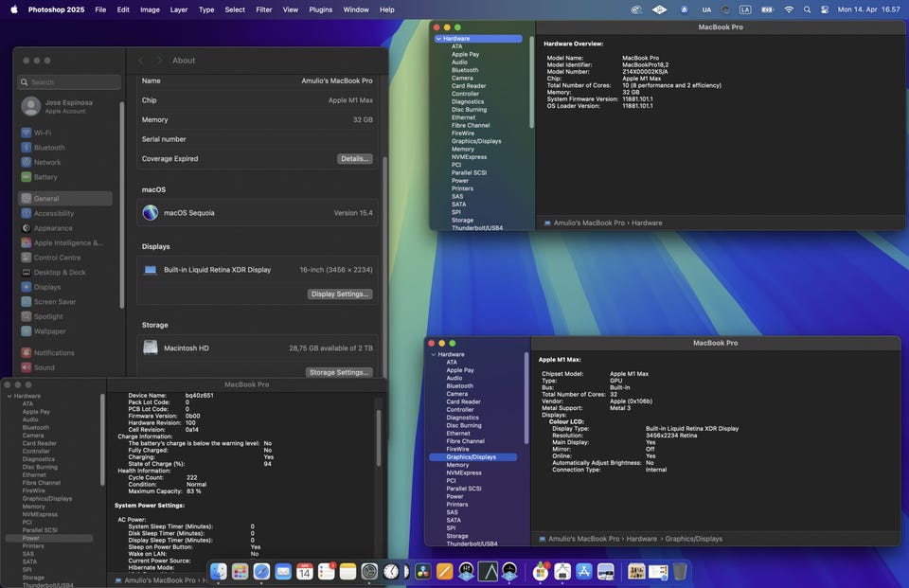
Task: Open the Filter menu in the menu bar
Action: (x=263, y=9)
